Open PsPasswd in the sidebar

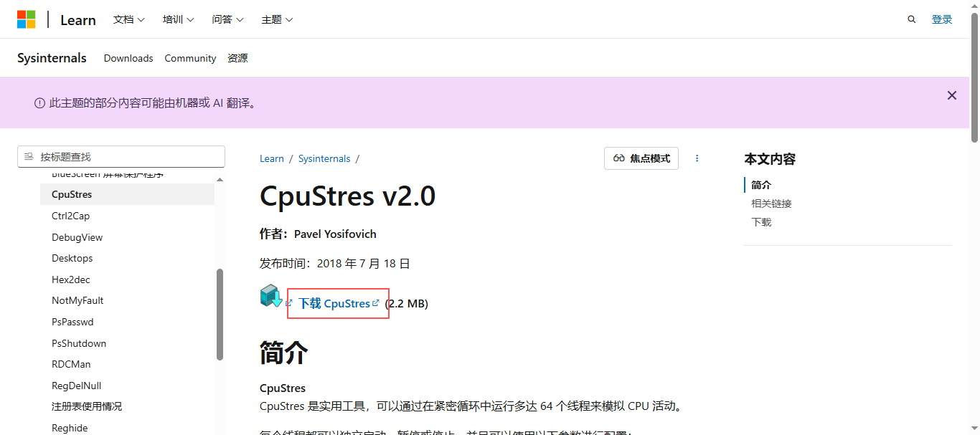coord(72,322)
